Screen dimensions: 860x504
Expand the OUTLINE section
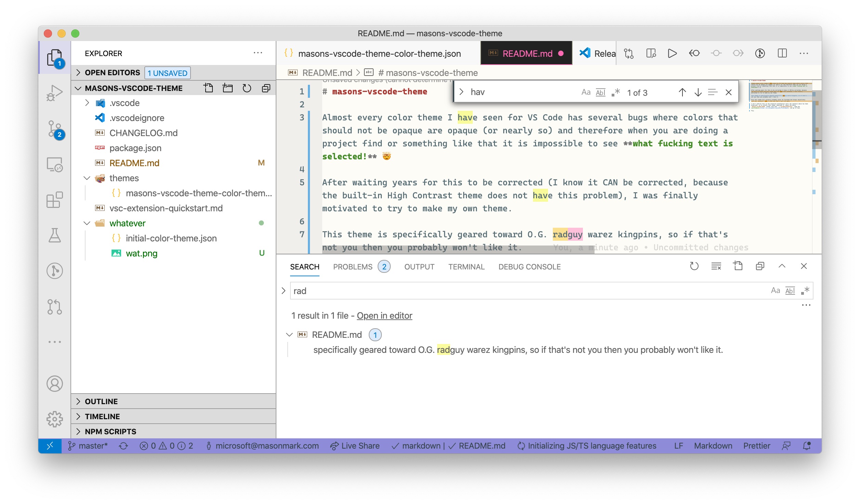(101, 401)
